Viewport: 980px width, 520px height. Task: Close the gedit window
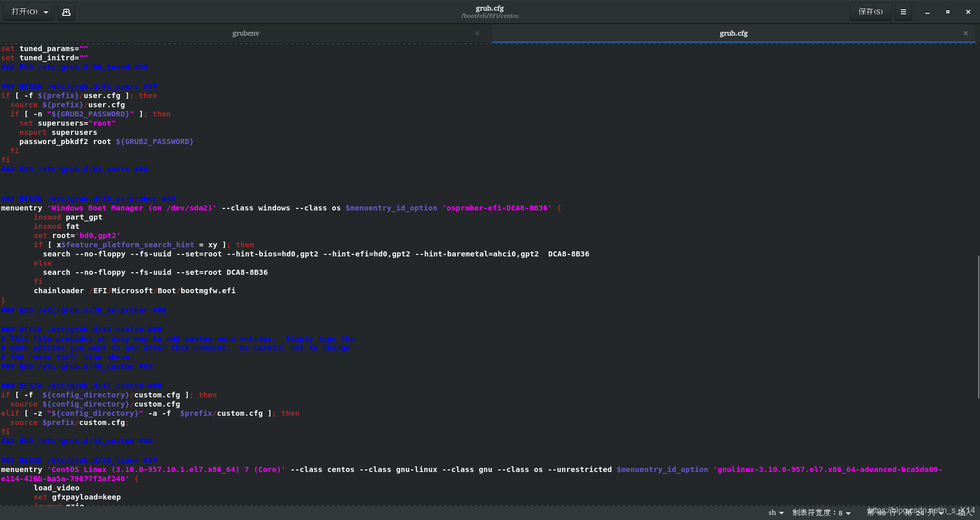point(968,12)
